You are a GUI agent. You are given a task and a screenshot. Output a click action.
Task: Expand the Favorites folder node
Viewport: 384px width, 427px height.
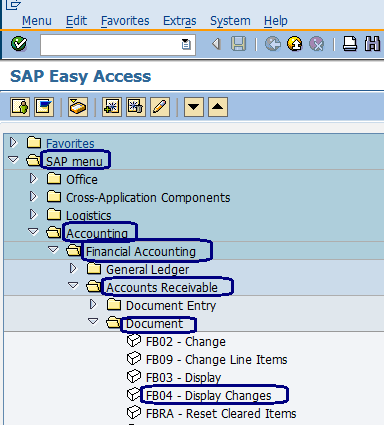[13, 142]
